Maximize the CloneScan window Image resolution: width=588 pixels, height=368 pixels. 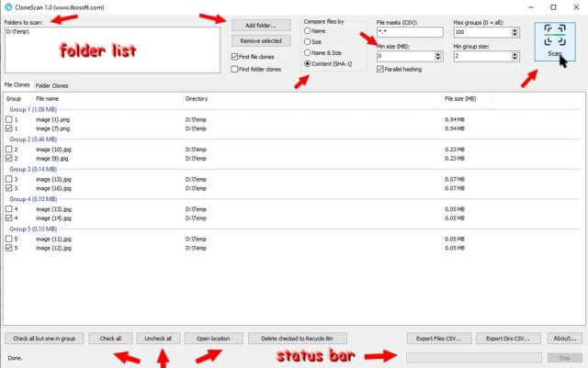coord(553,7)
